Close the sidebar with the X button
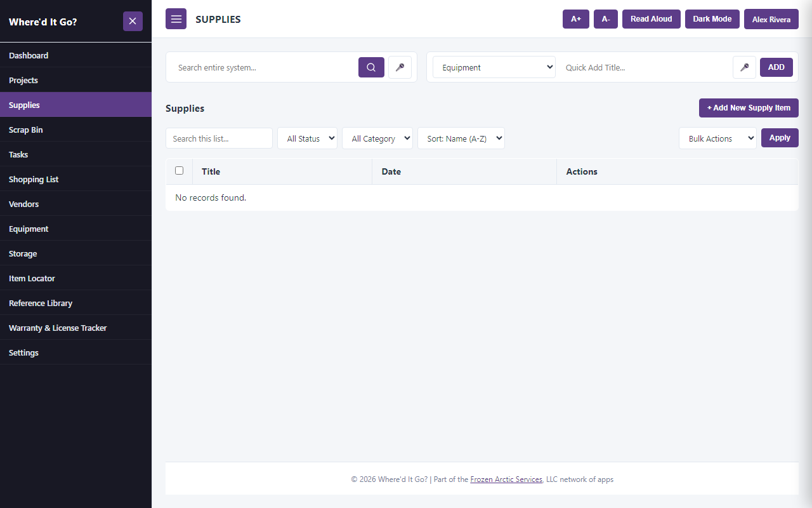This screenshot has height=508, width=812. pyautogui.click(x=133, y=21)
